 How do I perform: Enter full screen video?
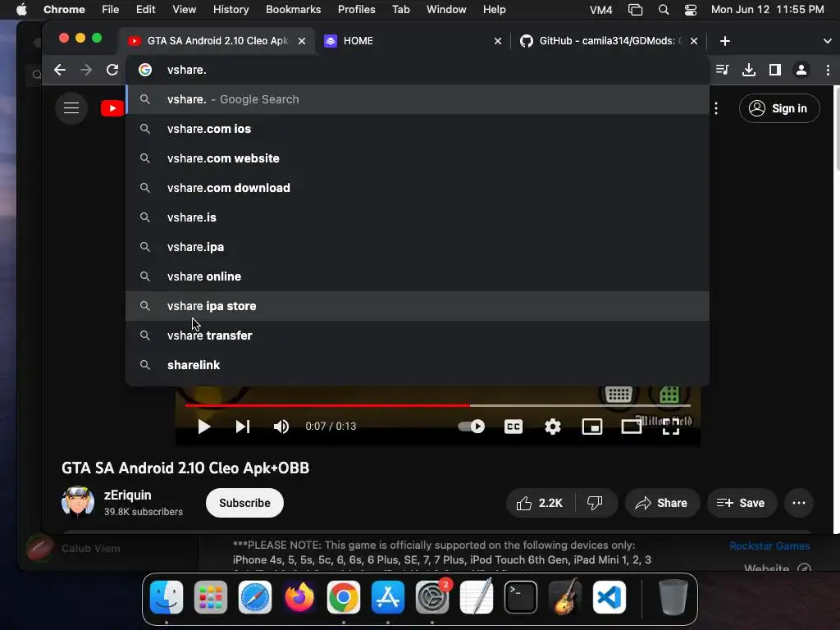coord(671,427)
